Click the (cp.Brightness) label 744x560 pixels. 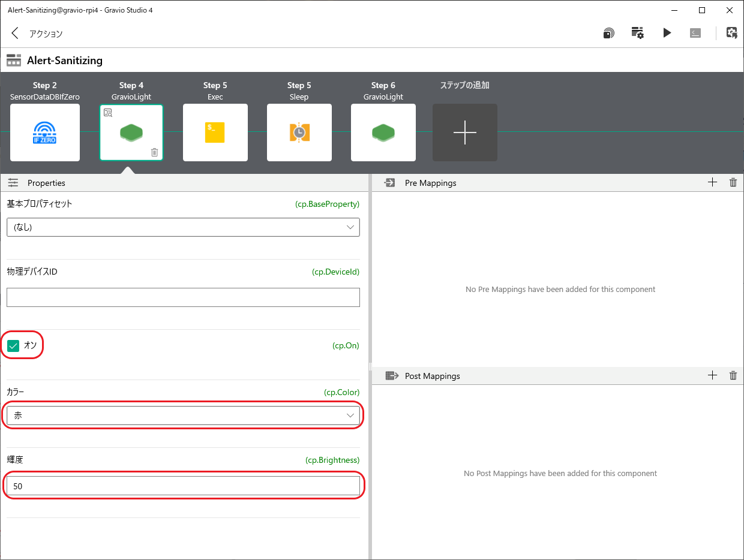coord(332,460)
